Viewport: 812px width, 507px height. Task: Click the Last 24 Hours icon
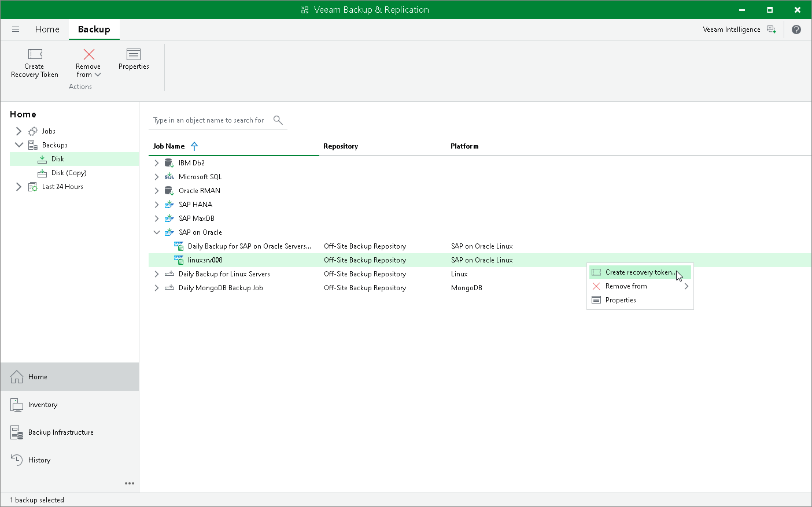[33, 187]
